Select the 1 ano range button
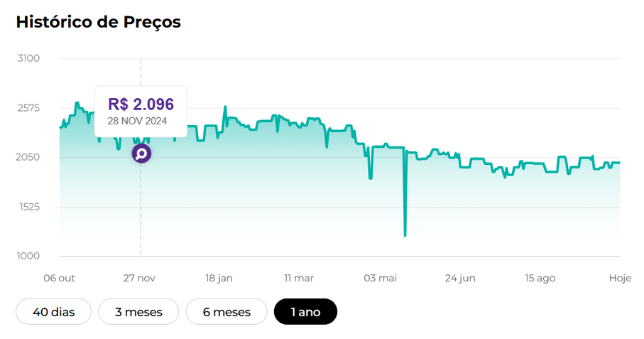Image resolution: width=644 pixels, height=339 pixels. pyautogui.click(x=305, y=312)
